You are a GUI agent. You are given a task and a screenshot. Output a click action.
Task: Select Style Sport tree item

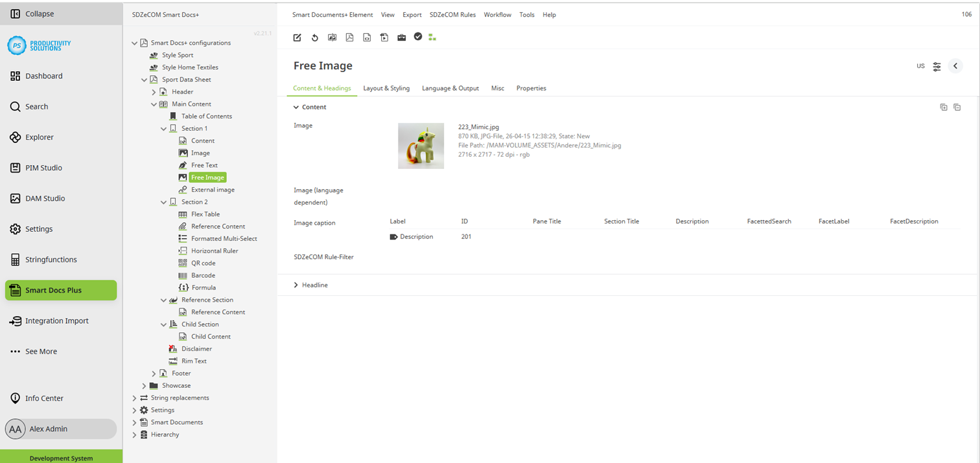[178, 55]
